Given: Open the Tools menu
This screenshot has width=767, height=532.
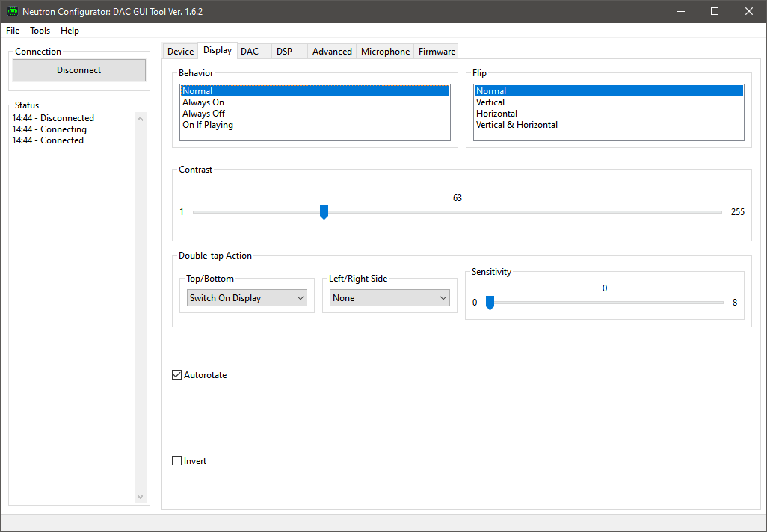Looking at the screenshot, I should click(40, 31).
